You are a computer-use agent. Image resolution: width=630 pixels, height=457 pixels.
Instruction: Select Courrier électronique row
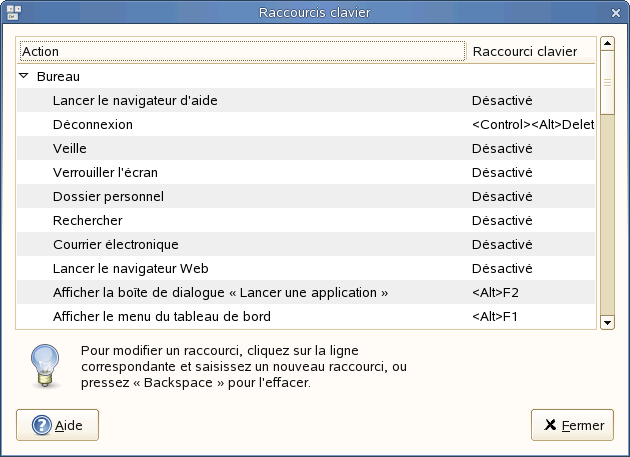116,244
